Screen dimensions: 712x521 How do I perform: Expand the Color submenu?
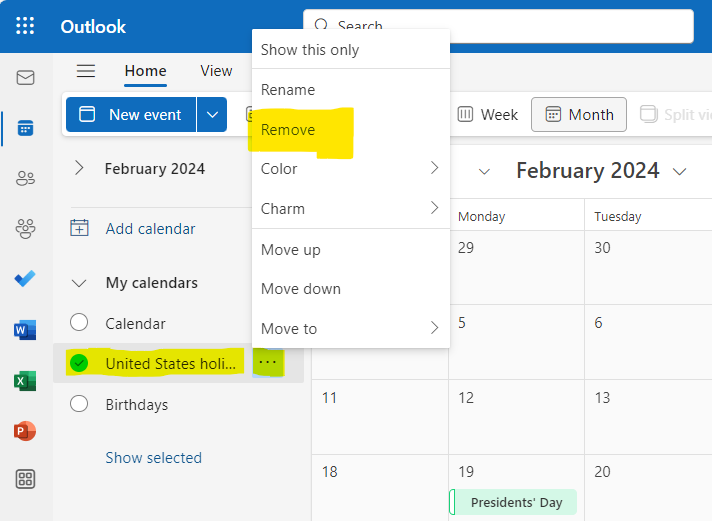(x=351, y=169)
